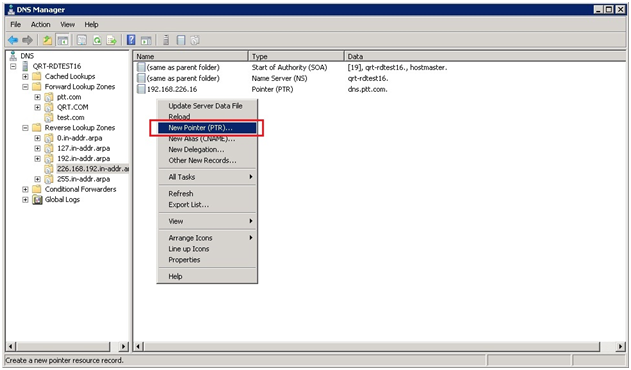631x370 pixels.
Task: Expand the 255.in-addr.arpa node
Action: [x=37, y=179]
